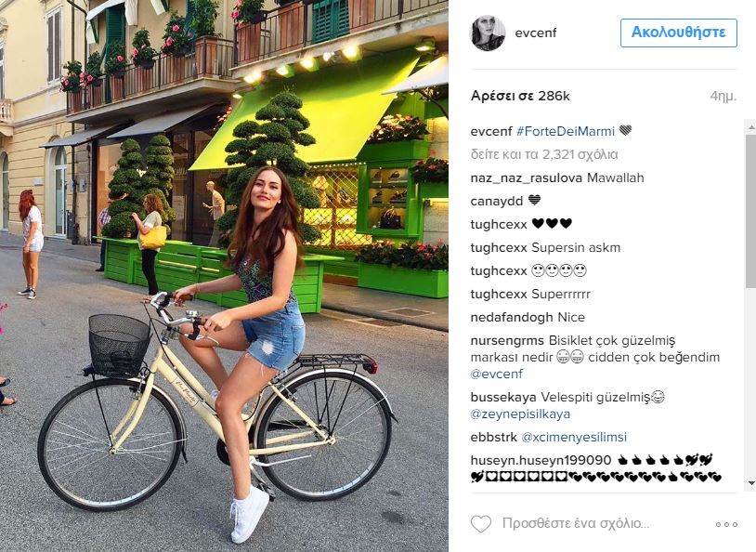
Task: Open evcenf username in the header
Action: click(x=535, y=33)
